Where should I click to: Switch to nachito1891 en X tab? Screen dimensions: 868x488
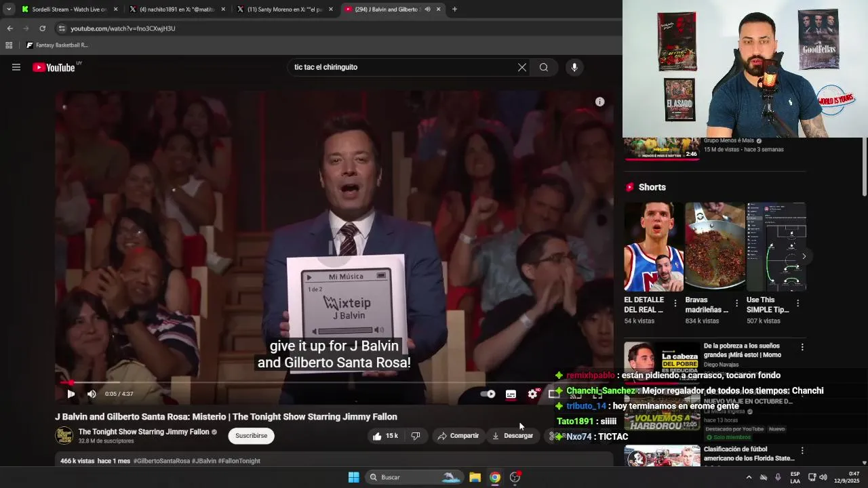176,9
